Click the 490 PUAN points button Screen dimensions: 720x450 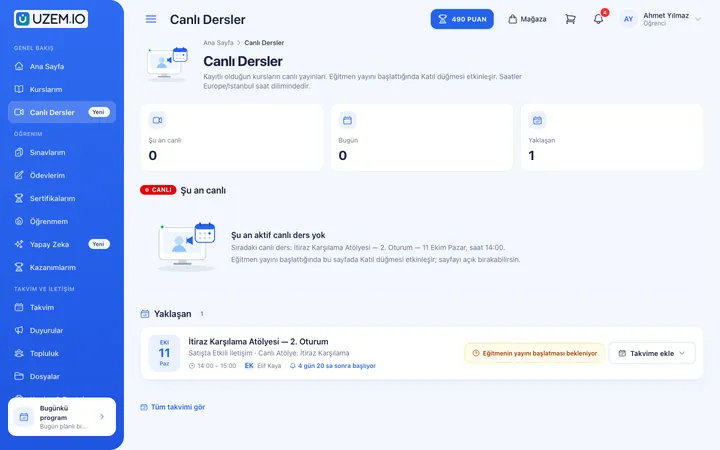coord(462,19)
